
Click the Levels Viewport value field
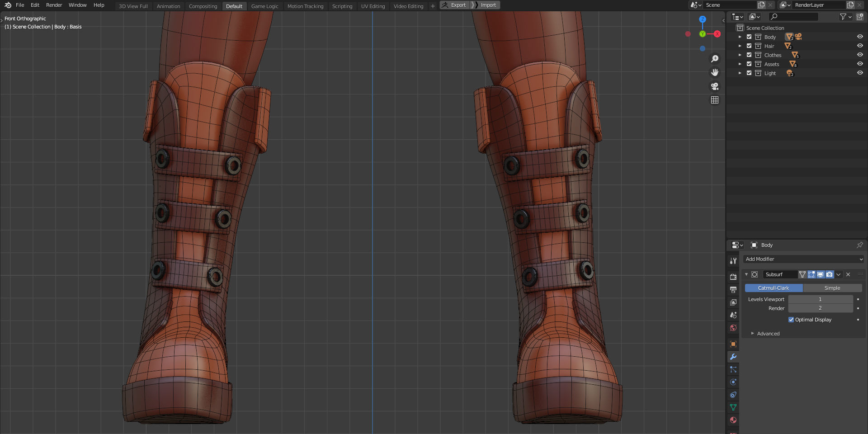(x=820, y=299)
